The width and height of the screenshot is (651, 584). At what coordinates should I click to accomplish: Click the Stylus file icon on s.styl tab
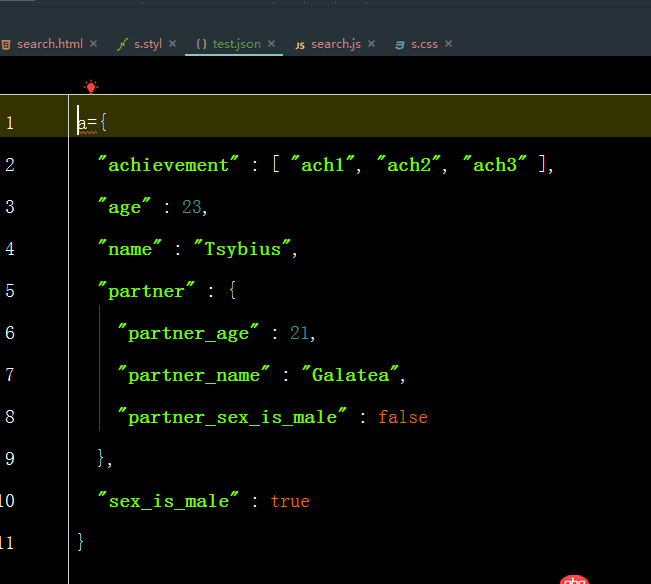(x=122, y=44)
